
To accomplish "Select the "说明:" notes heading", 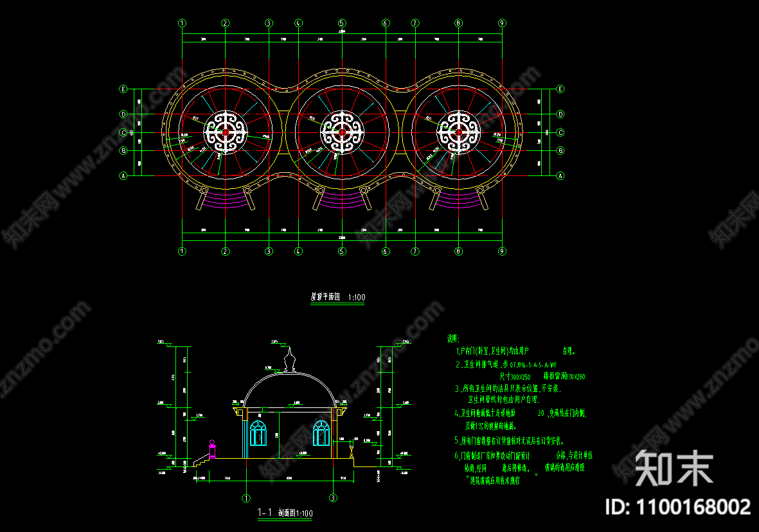I will point(452,339).
